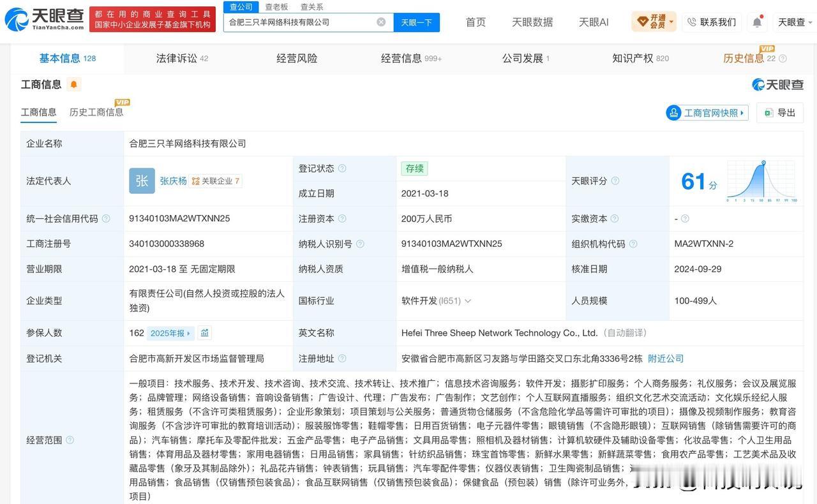817x504 pixels.
Task: Open the 2025年报 annual report selector
Action: tap(170, 333)
